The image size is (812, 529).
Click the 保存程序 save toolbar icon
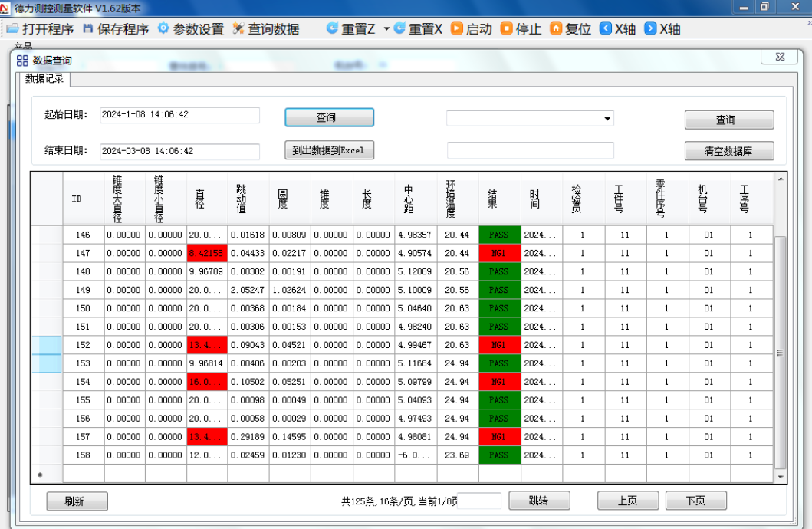(87, 29)
